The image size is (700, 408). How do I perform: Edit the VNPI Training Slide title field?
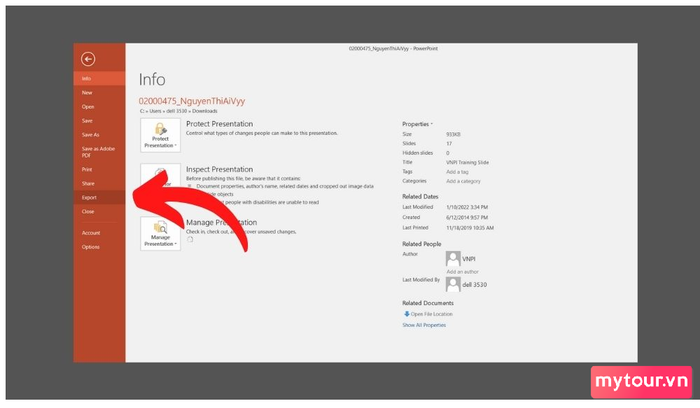467,162
